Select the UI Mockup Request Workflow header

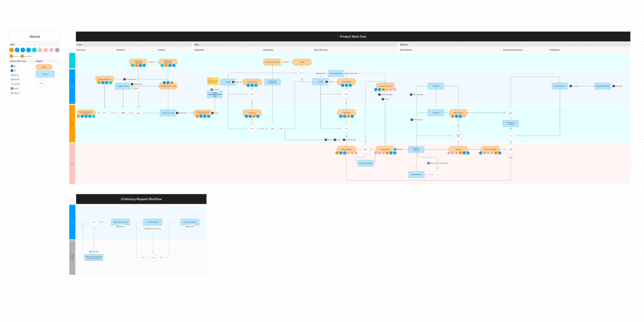pos(141,199)
